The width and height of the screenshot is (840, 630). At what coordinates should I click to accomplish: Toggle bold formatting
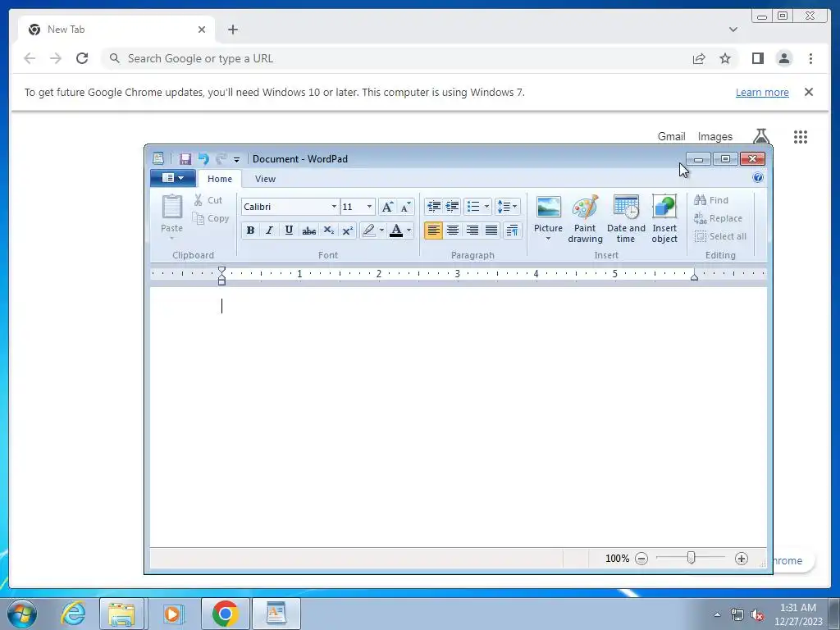tap(250, 231)
